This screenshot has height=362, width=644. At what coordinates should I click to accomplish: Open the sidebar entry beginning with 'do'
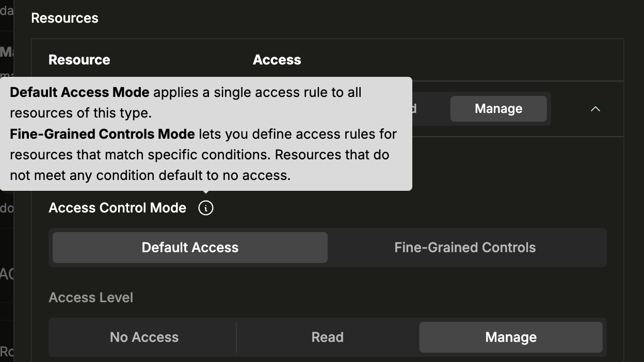(x=7, y=207)
